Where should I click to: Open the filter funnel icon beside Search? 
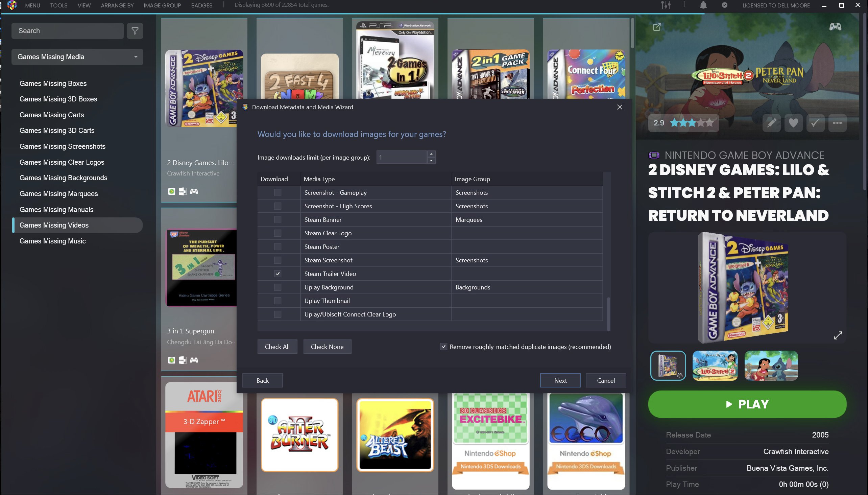[x=135, y=31]
